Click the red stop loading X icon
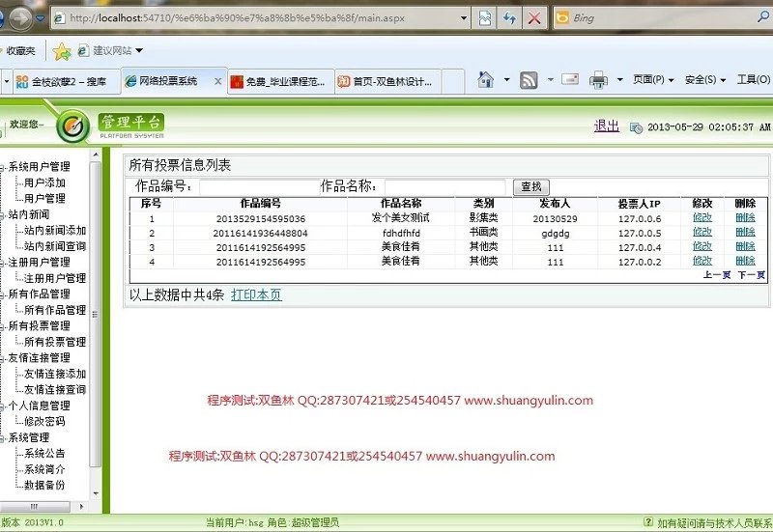 [x=534, y=18]
